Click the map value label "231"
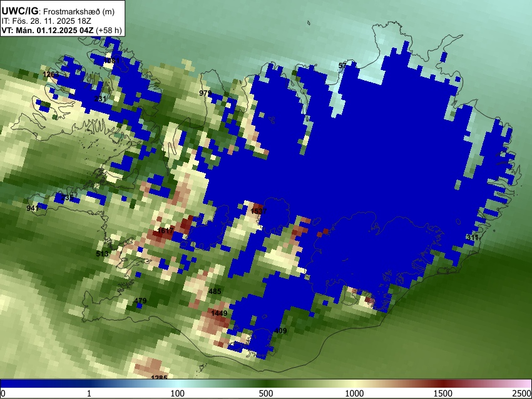The image size is (532, 399). tap(100, 99)
